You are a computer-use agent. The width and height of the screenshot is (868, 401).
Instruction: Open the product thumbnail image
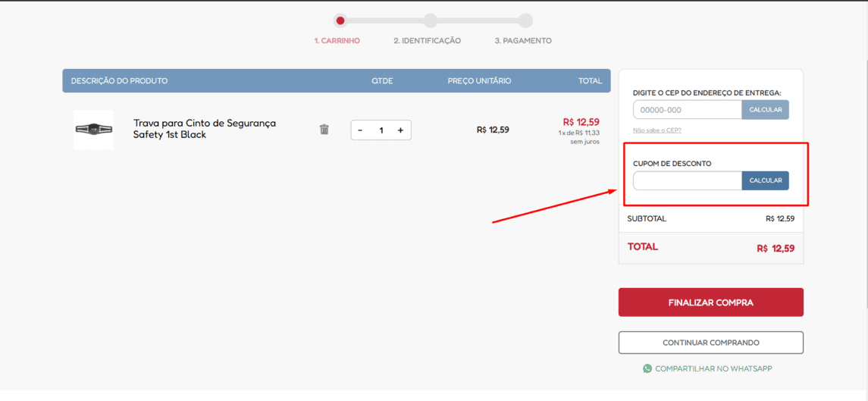click(93, 130)
